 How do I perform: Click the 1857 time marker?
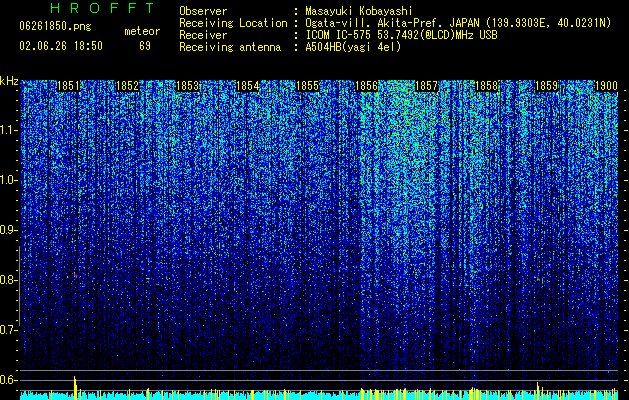click(x=426, y=86)
